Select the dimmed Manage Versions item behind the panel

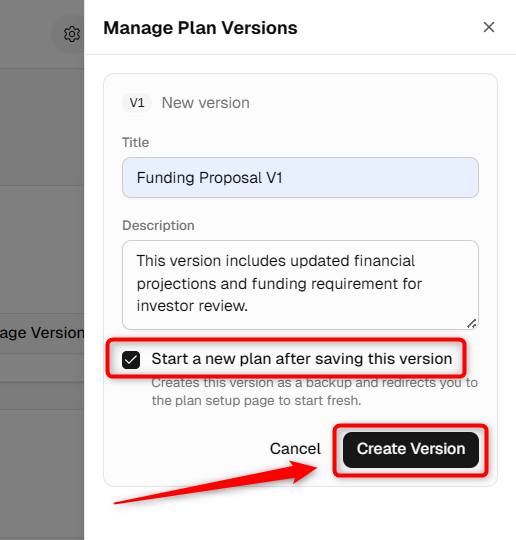tap(42, 333)
